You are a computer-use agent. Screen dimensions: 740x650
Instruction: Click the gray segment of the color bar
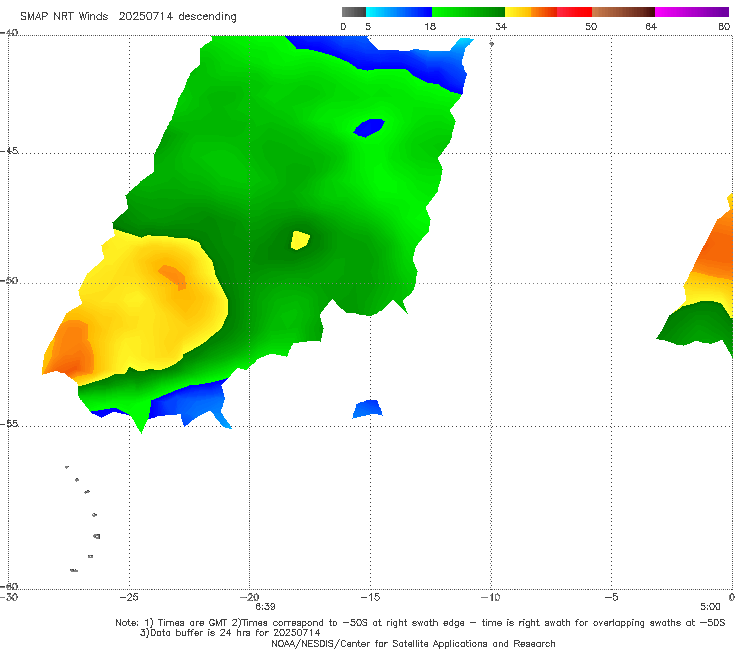point(353,12)
